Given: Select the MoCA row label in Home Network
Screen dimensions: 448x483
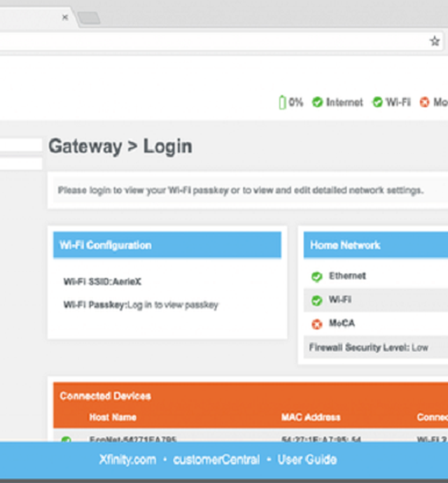Looking at the screenshot, I should point(342,323).
